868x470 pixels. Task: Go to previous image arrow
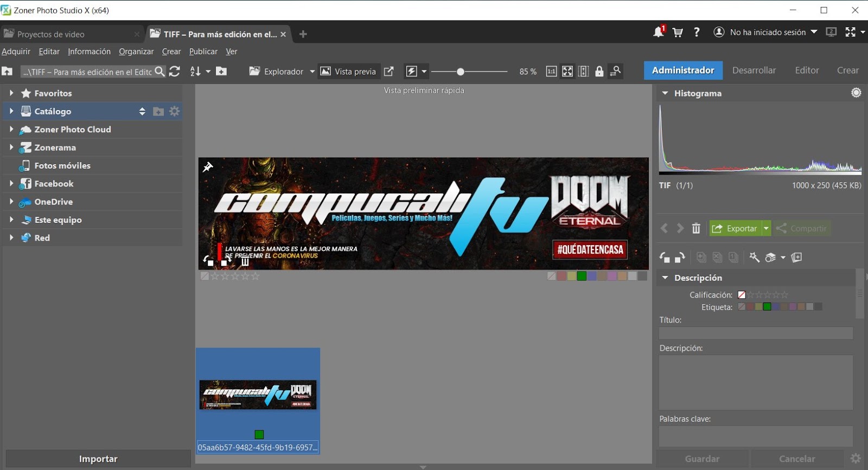click(x=665, y=228)
